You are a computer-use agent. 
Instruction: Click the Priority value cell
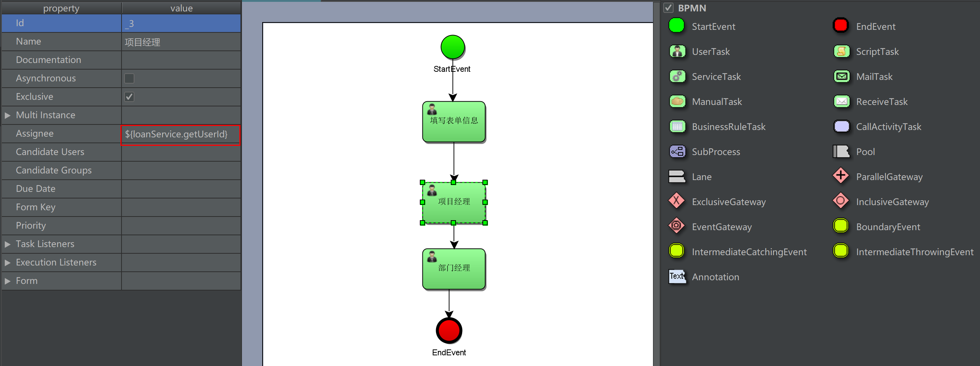pos(181,226)
